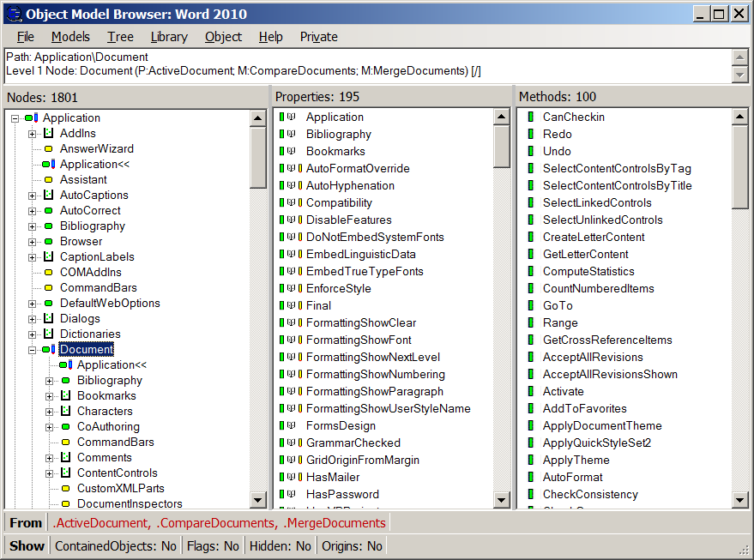Click the icon beside FormsDesign property
This screenshot has width=754, height=560.
(287, 425)
